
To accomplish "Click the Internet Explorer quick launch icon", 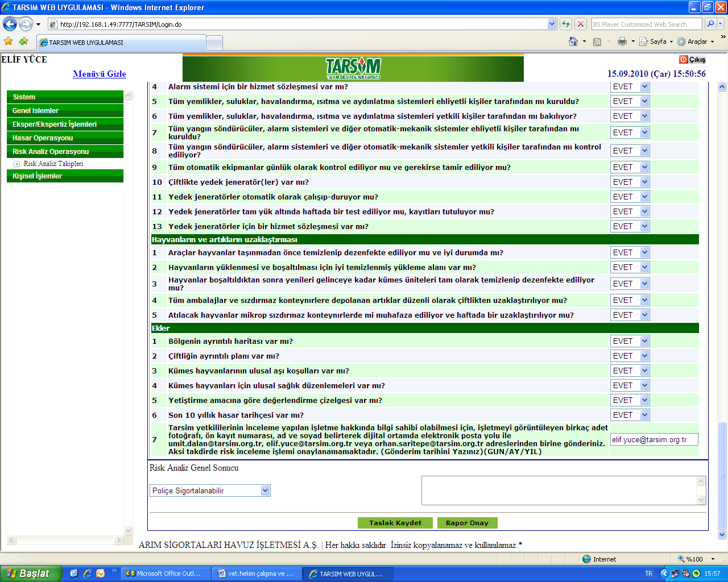I will [x=88, y=573].
